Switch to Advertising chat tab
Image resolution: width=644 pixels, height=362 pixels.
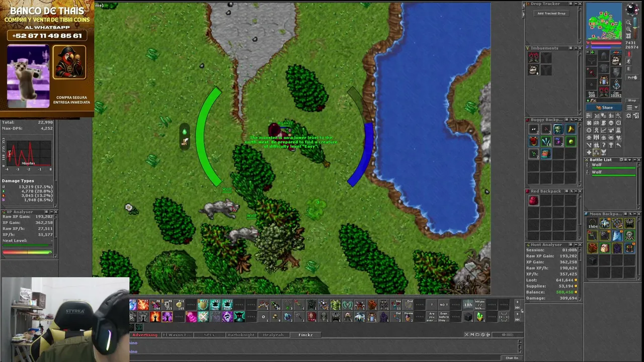(x=145, y=335)
